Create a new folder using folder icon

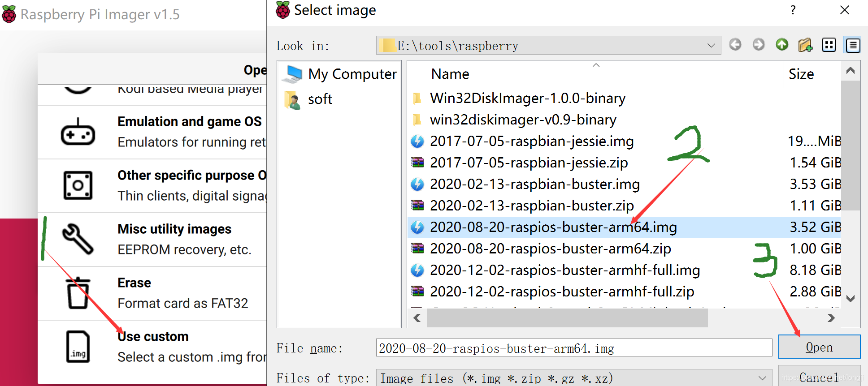point(805,45)
